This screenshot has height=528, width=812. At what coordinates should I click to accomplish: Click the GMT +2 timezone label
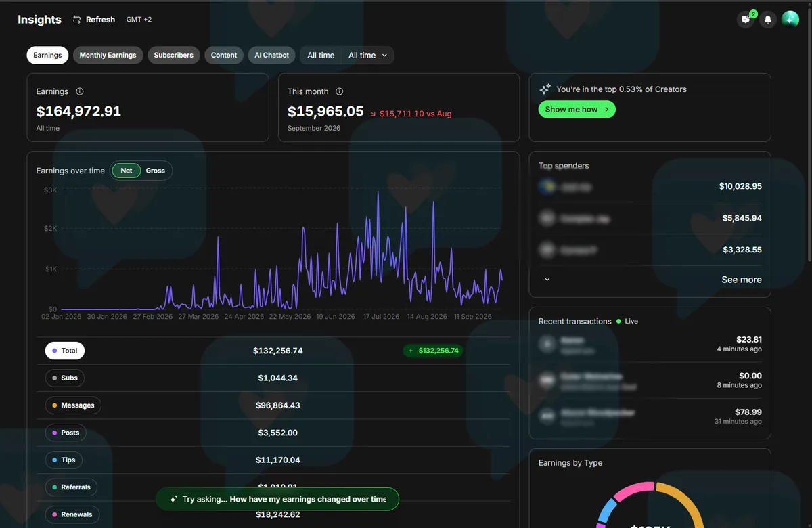coord(139,20)
